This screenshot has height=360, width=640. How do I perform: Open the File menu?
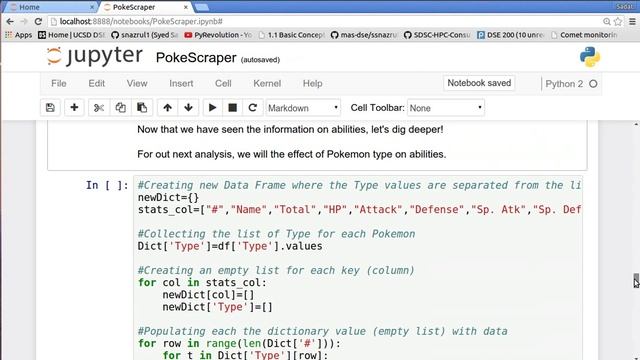click(59, 84)
